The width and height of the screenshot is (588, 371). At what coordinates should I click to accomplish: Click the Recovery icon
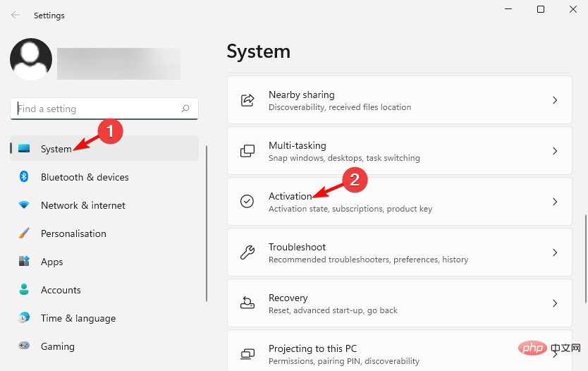247,303
